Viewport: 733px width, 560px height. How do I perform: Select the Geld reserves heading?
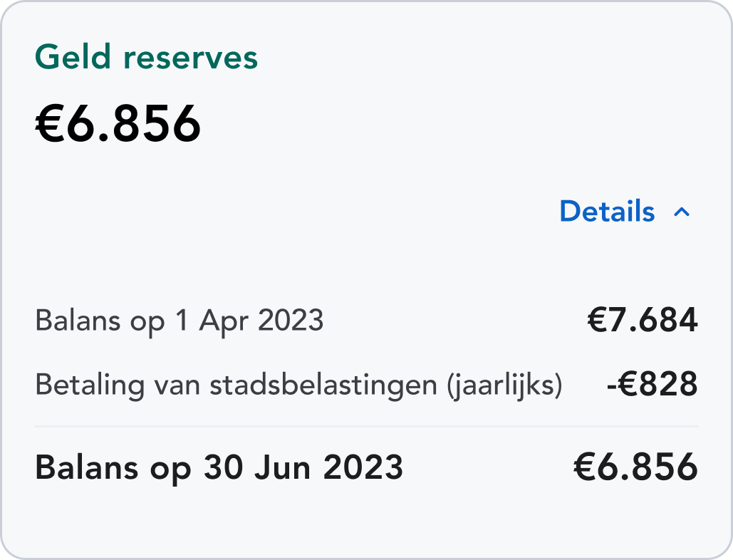point(146,57)
